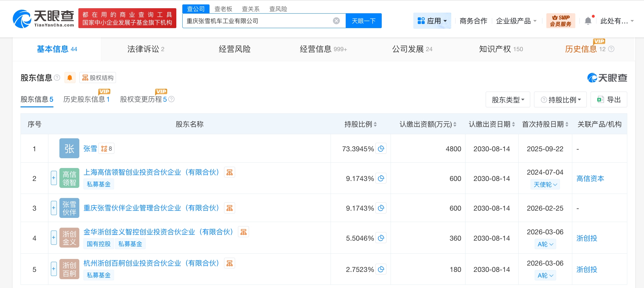Image resolution: width=644 pixels, height=288 pixels.
Task: Open the 持股比例 filter dropdown
Action: 560,99
